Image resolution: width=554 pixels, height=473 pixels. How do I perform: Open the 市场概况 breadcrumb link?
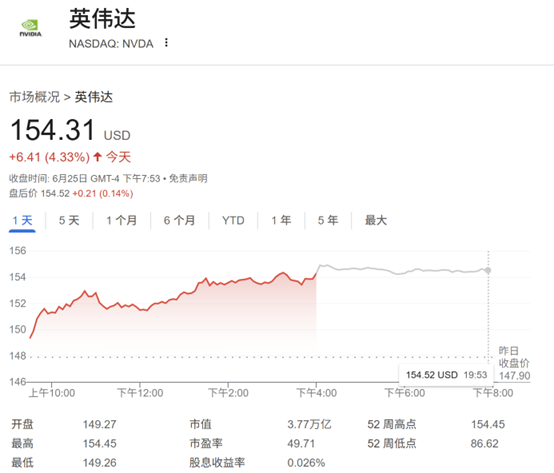34,97
